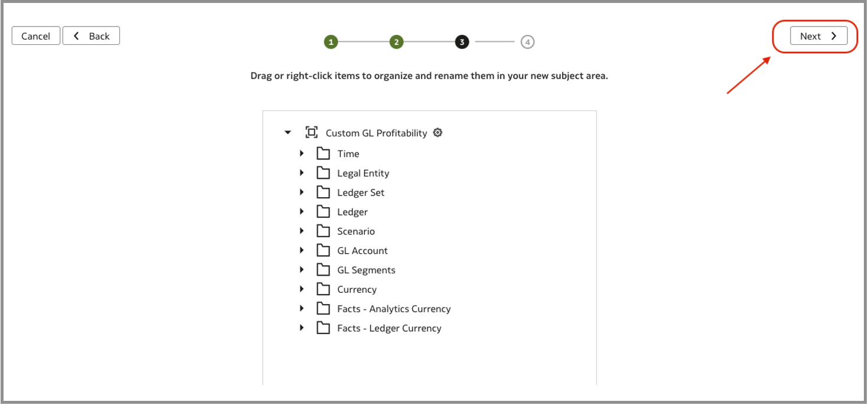
Task: Click the Next button
Action: (818, 36)
